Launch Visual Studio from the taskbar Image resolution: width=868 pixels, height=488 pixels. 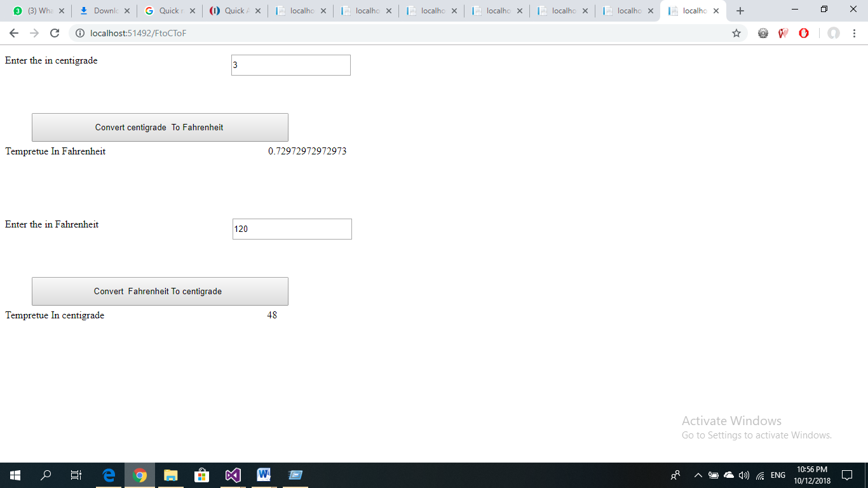pyautogui.click(x=233, y=475)
